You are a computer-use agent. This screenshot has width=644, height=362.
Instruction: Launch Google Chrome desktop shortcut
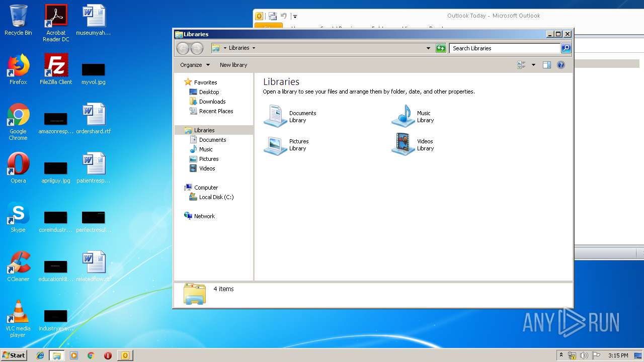18,122
